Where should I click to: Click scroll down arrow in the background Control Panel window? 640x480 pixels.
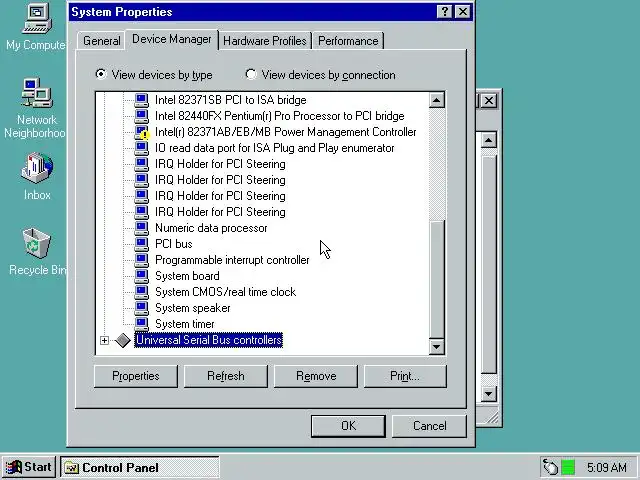click(489, 394)
